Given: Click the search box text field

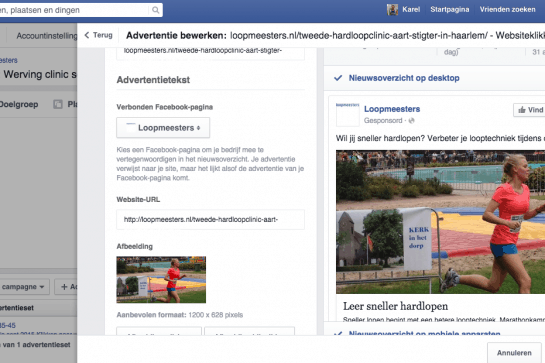Looking at the screenshot, I should [74, 10].
